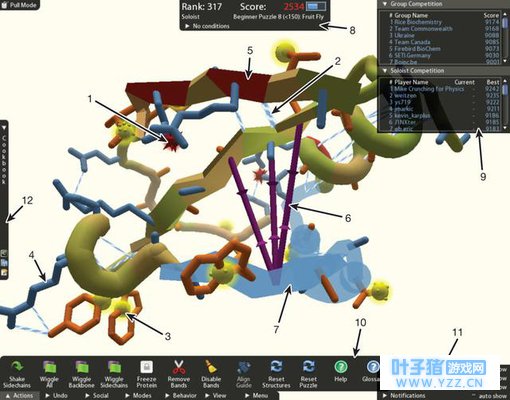Click the Player Name column header
The image size is (510, 400).
tap(411, 82)
